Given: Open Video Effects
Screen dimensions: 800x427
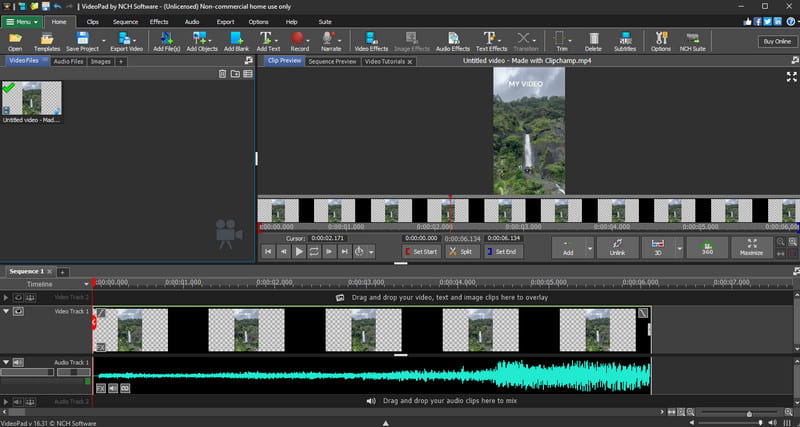Looking at the screenshot, I should coord(371,42).
